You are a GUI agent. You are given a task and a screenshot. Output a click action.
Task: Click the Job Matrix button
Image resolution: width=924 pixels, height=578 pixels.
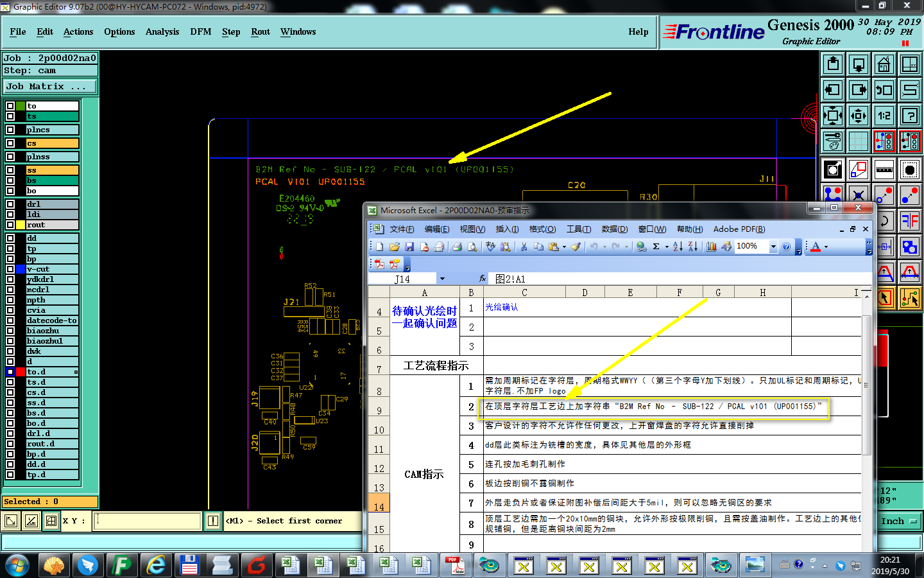50,86
